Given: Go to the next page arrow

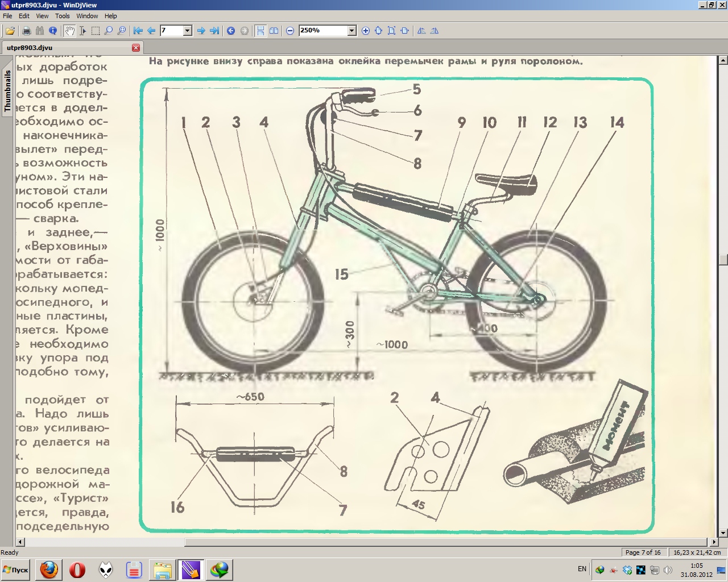Looking at the screenshot, I should tap(201, 31).
